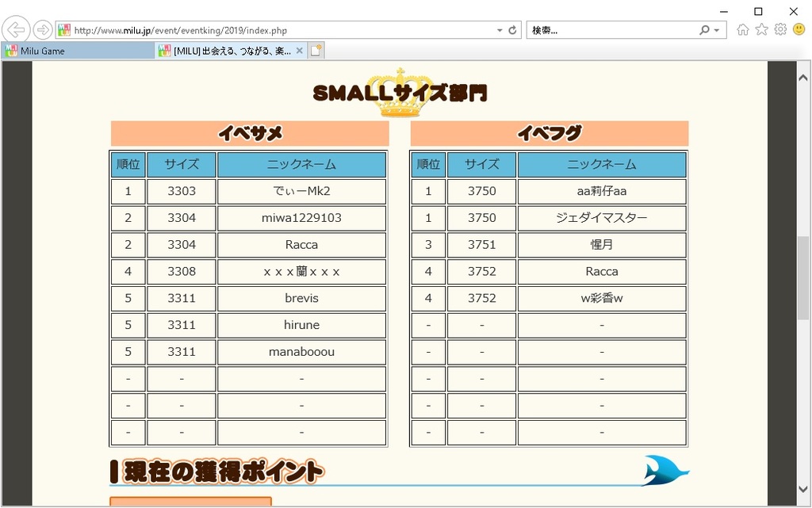
Task: Click the magnifier search icon
Action: tap(703, 30)
